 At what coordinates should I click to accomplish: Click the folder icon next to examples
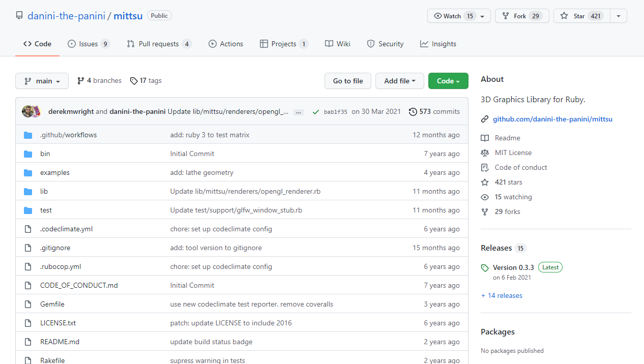28,172
